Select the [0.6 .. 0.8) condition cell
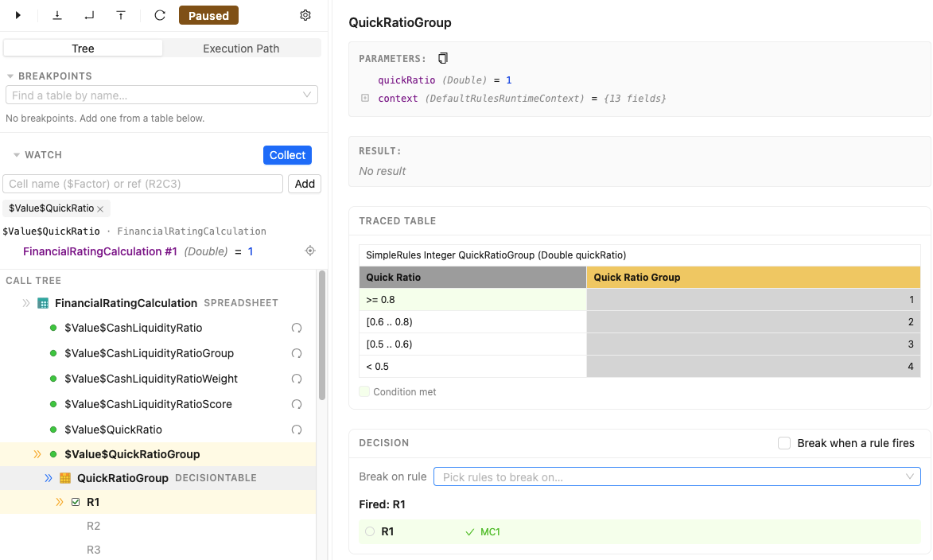Image resolution: width=933 pixels, height=560 pixels. click(x=472, y=322)
